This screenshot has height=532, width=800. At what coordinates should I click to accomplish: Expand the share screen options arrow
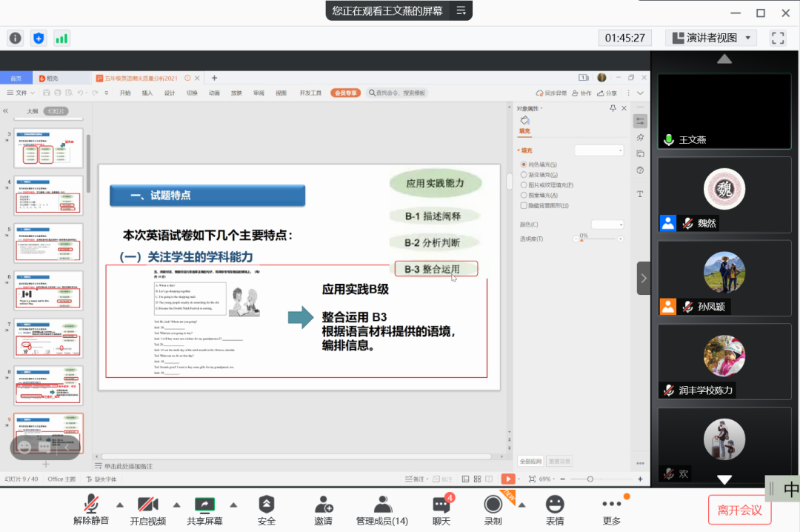233,505
